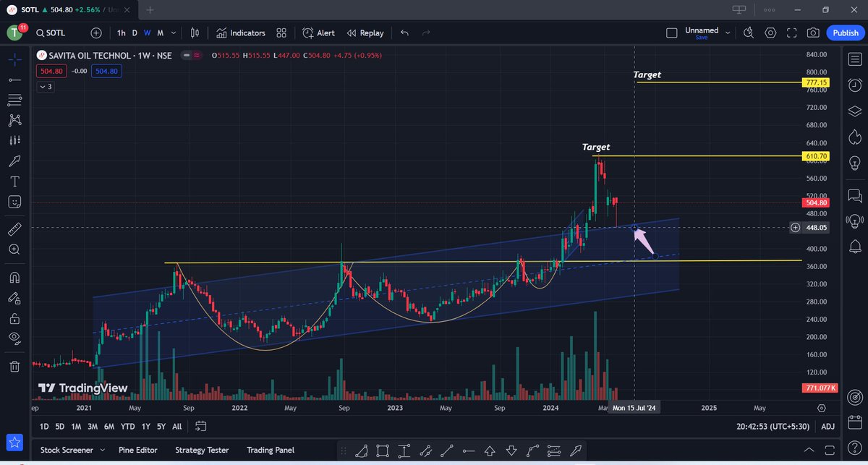Screen dimensions: 868x465
Task: Open the Pine Editor tab
Action: 139,450
